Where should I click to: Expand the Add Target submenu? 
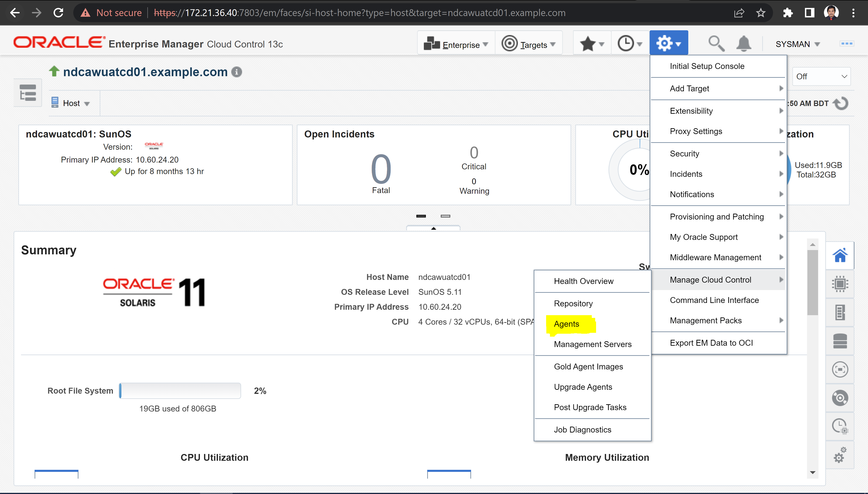718,89
